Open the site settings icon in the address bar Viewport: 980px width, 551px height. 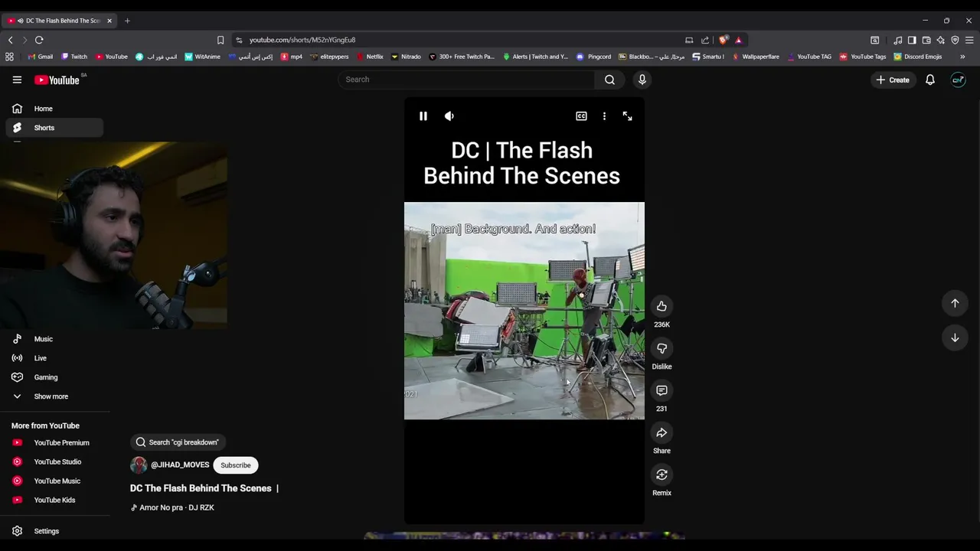tap(239, 40)
